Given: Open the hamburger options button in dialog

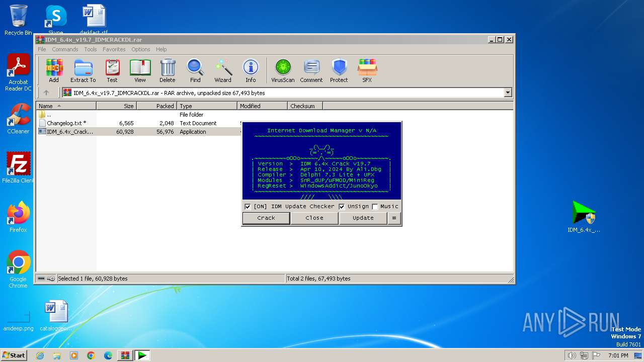Looking at the screenshot, I should [x=394, y=218].
